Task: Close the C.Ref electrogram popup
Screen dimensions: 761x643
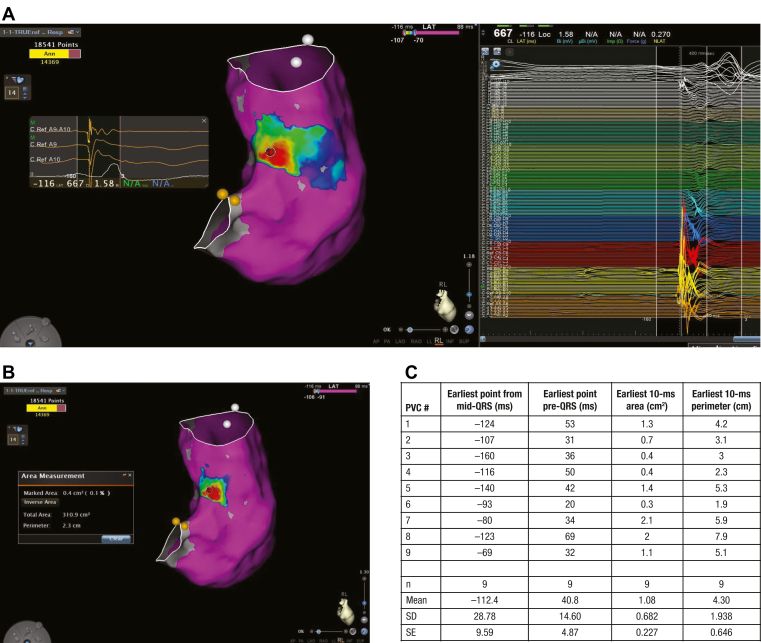Action: (204, 120)
